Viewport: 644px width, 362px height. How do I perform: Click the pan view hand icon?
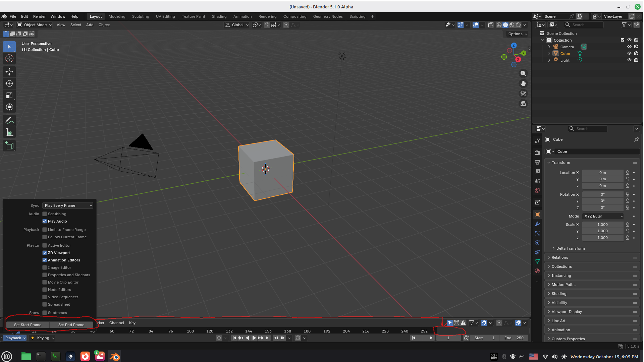tap(523, 83)
